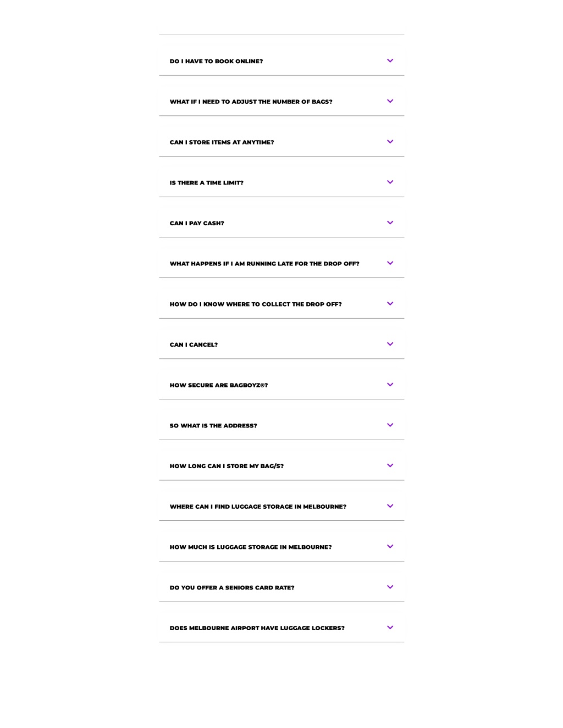Open 'How do I know where to collect the drop off?'
Image resolution: width=563 pixels, height=728 pixels.
click(x=281, y=304)
